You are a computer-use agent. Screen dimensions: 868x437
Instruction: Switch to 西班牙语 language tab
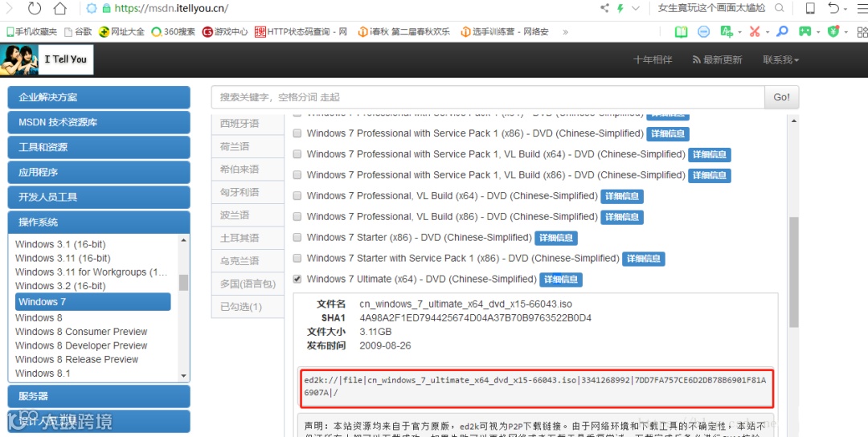[x=248, y=124]
